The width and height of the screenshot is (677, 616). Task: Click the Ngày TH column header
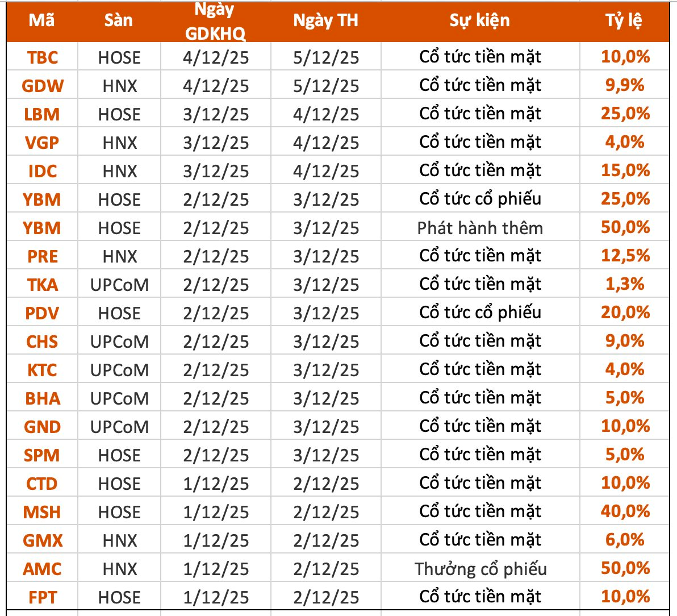click(x=325, y=21)
